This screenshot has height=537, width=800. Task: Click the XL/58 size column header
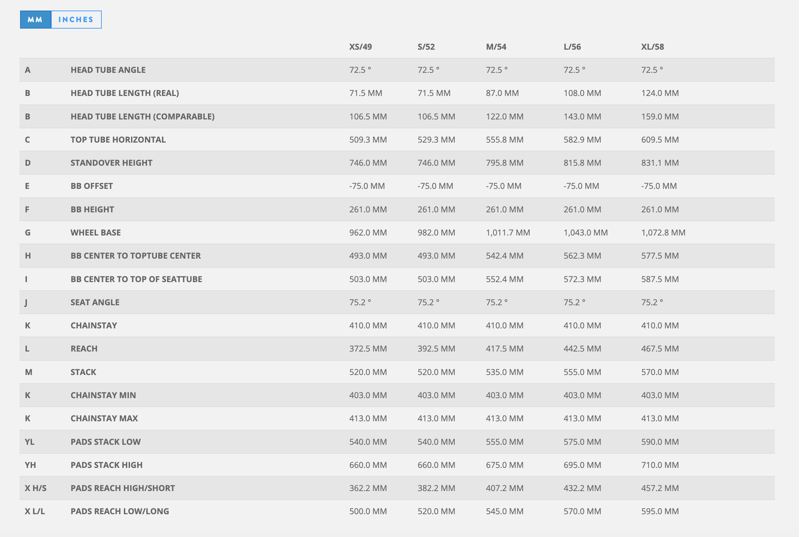coord(652,47)
